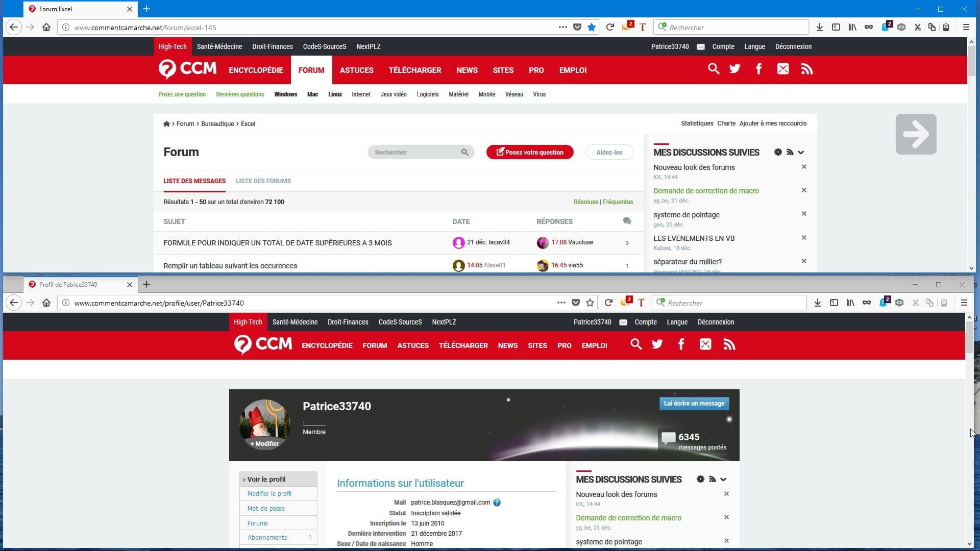
Task: Click + Modifier on the profile avatar
Action: [x=264, y=444]
